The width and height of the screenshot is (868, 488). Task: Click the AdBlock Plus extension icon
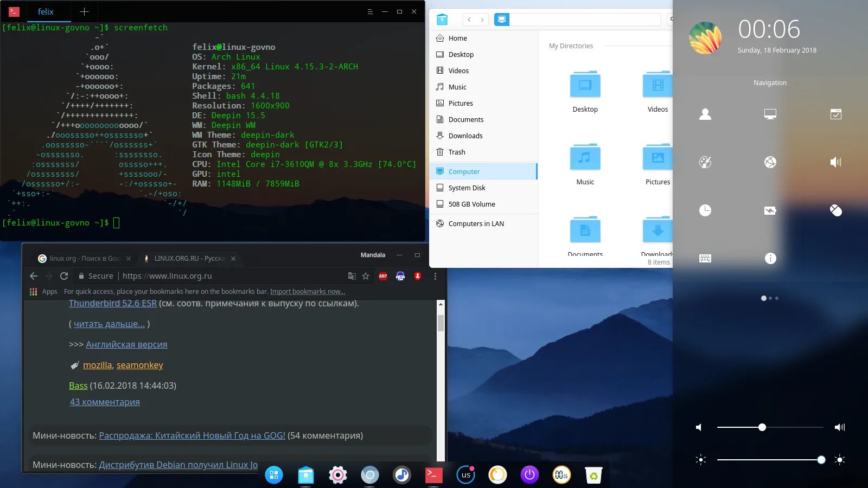[x=383, y=276]
